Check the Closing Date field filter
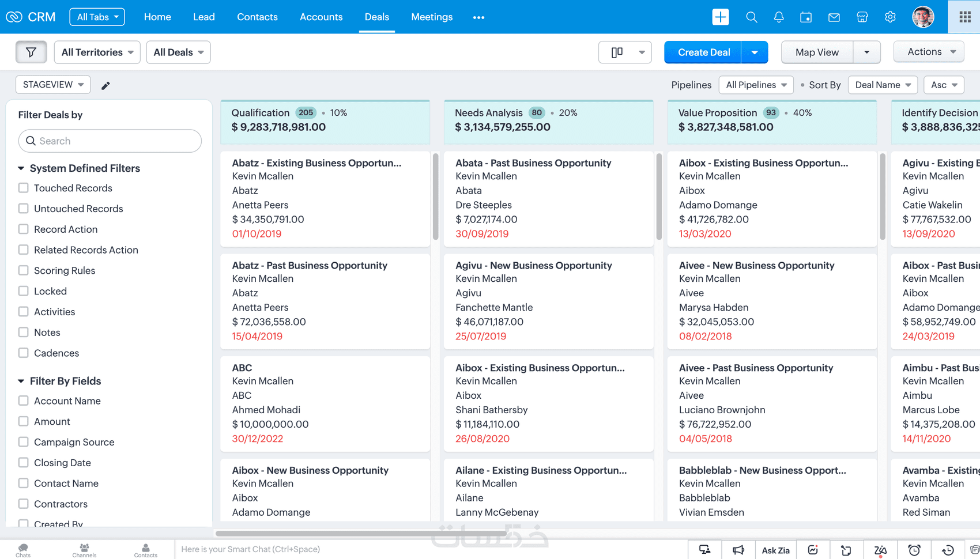Image resolution: width=980 pixels, height=559 pixels. [24, 463]
